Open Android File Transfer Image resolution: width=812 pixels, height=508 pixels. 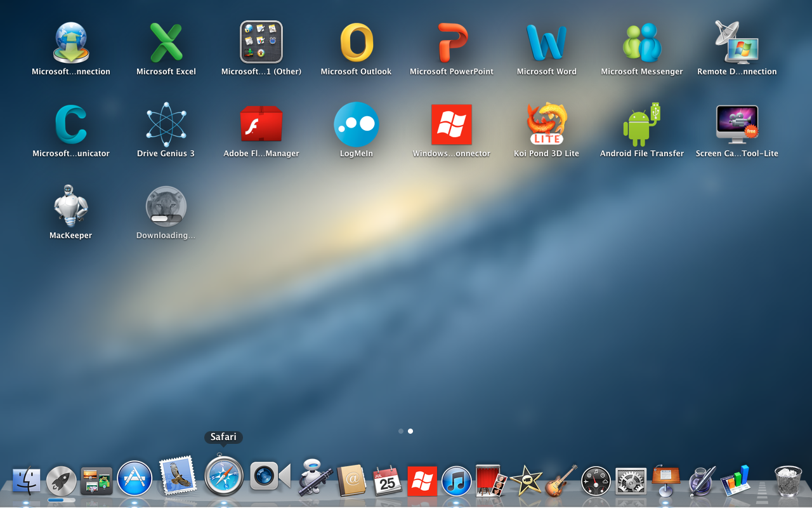click(x=642, y=124)
